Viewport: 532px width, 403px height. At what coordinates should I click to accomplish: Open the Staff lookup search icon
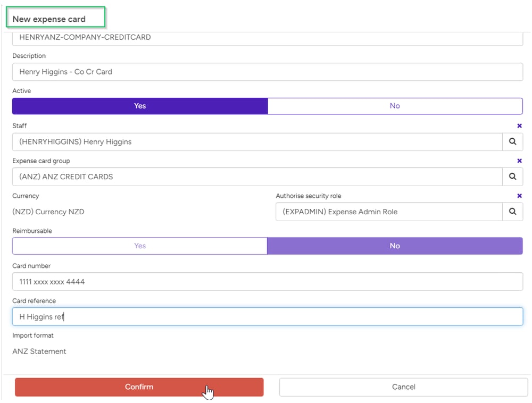[512, 142]
